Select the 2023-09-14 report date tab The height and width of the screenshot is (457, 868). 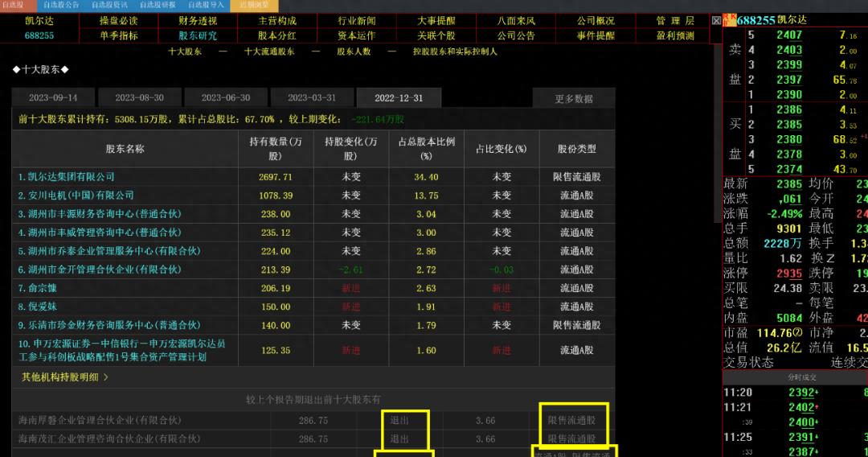[53, 98]
